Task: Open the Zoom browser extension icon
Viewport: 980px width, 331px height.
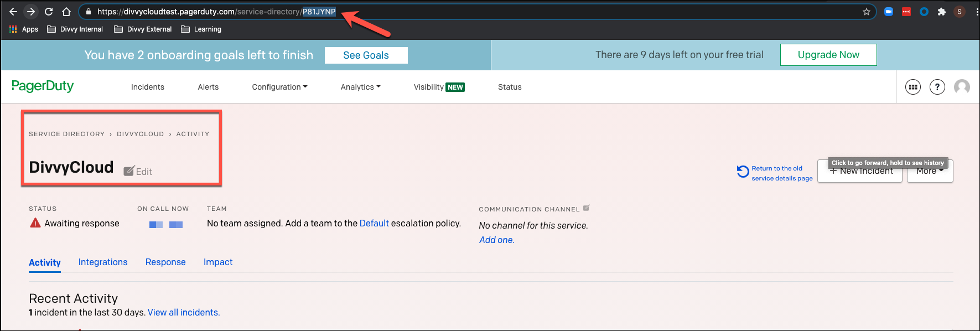Action: click(x=889, y=12)
